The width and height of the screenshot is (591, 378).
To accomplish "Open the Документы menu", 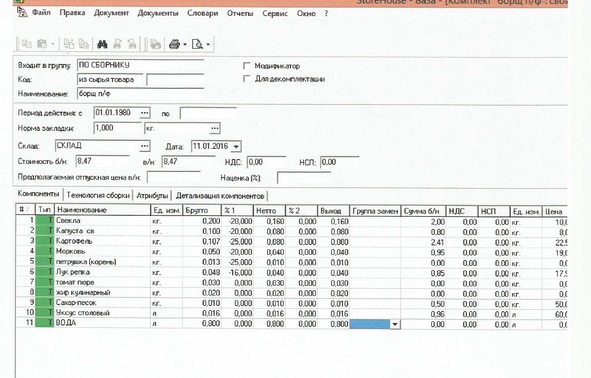I will coord(158,13).
